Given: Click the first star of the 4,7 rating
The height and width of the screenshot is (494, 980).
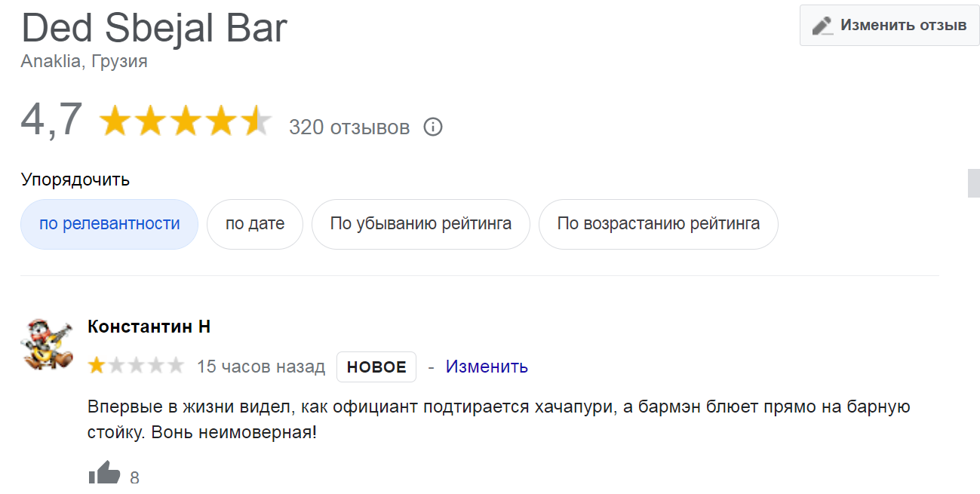Looking at the screenshot, I should [x=115, y=121].
